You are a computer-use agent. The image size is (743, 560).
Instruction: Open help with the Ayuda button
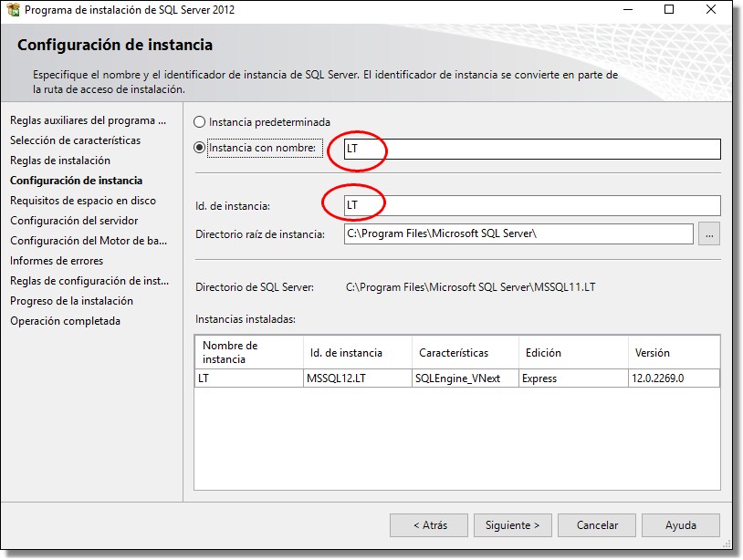coord(680,525)
